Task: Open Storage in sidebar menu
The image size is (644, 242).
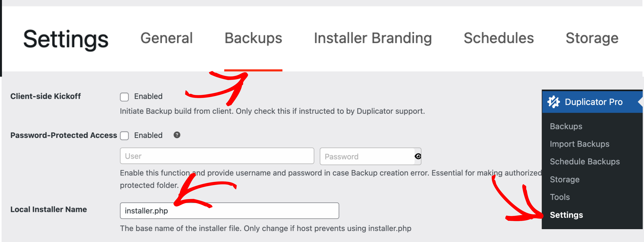Action: click(x=564, y=179)
